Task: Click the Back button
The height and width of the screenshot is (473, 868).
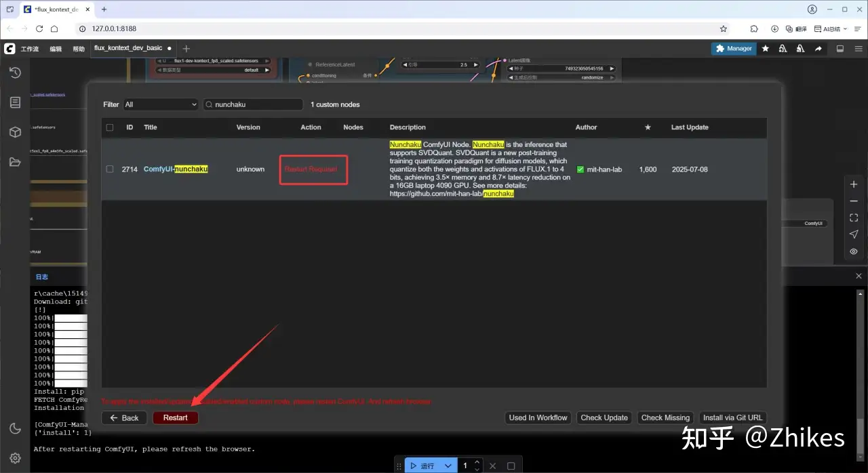Action: [124, 417]
